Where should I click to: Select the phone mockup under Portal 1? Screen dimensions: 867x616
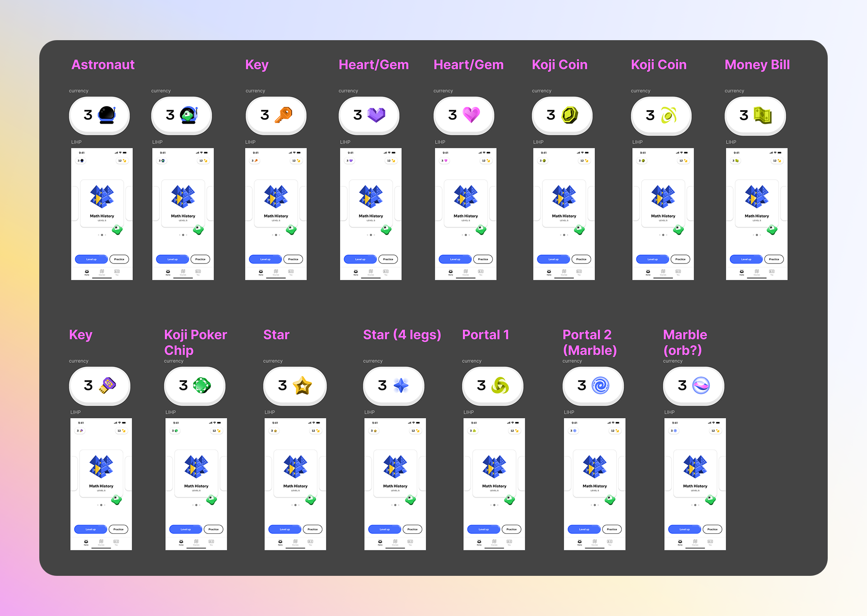pyautogui.click(x=494, y=484)
